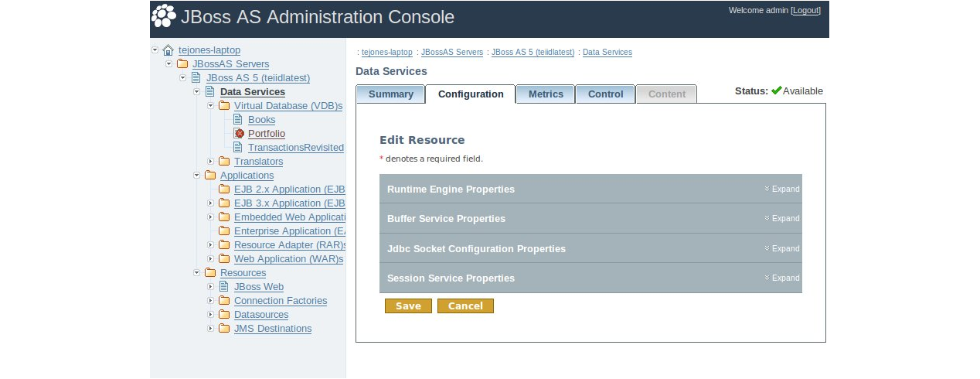Collapse the JBossAS Servers tree node
Screen dimensions: 980x379
click(168, 64)
